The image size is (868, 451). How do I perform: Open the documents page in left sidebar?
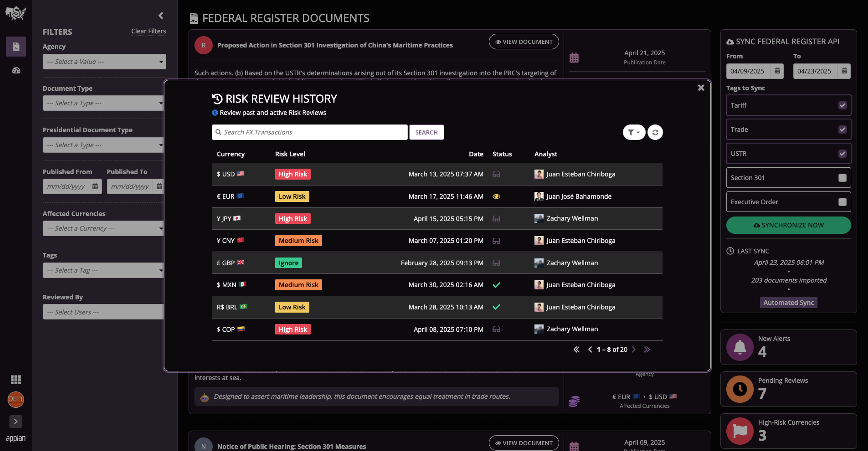pos(16,46)
